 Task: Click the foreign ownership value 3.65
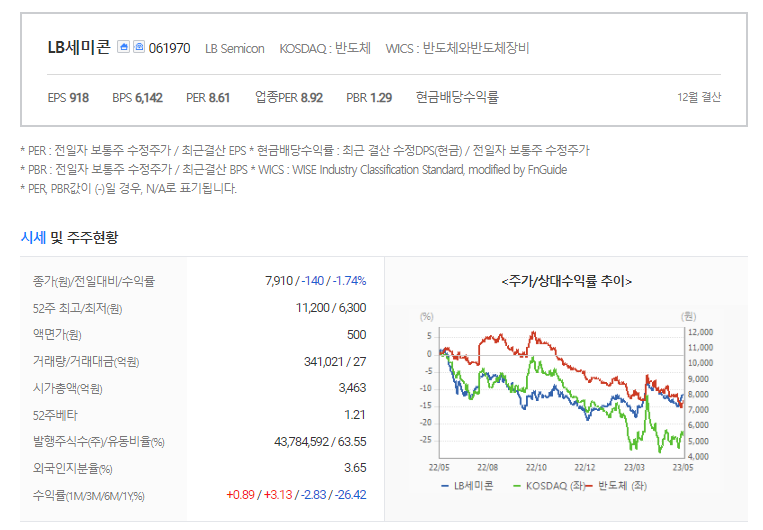[x=355, y=468]
